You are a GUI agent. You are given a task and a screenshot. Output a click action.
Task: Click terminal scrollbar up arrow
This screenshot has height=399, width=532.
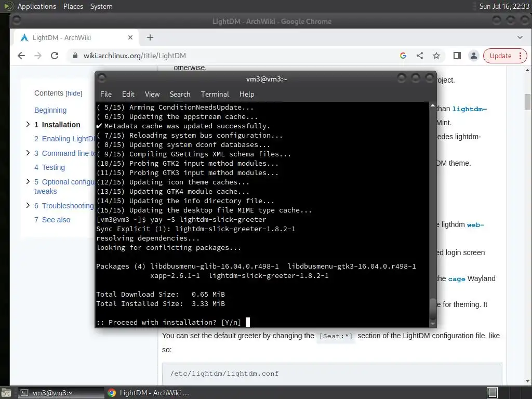[433, 106]
